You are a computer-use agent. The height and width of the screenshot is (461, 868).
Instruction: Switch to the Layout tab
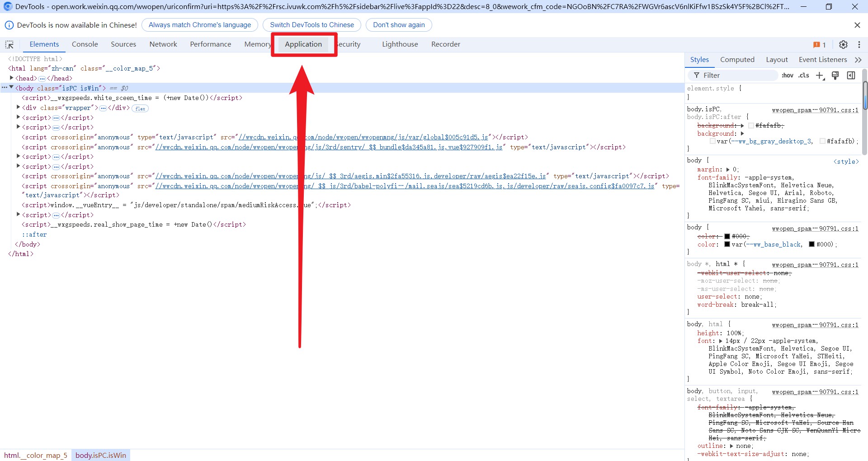coord(777,60)
